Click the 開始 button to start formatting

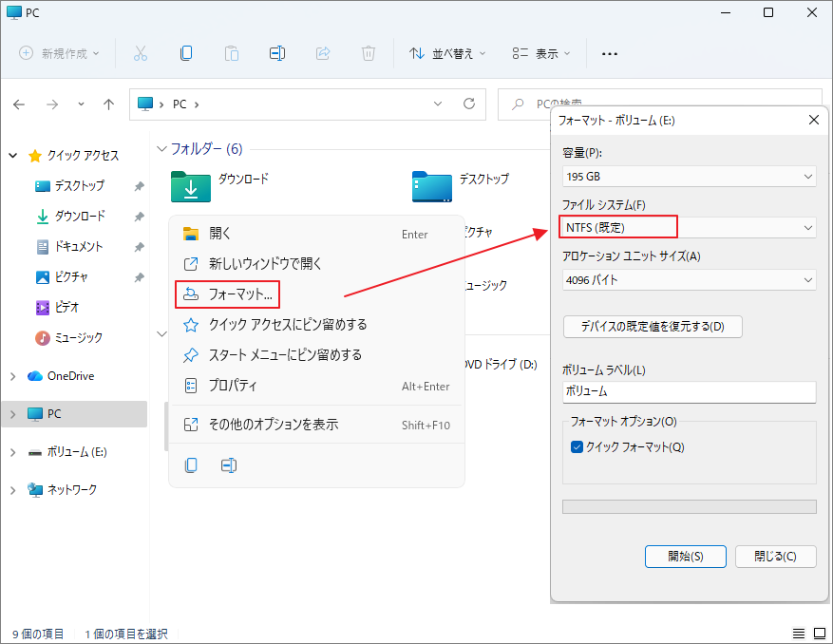point(685,556)
